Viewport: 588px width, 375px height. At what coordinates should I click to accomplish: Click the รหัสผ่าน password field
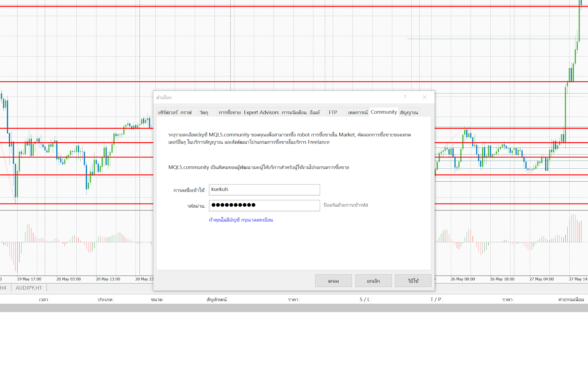(x=264, y=205)
